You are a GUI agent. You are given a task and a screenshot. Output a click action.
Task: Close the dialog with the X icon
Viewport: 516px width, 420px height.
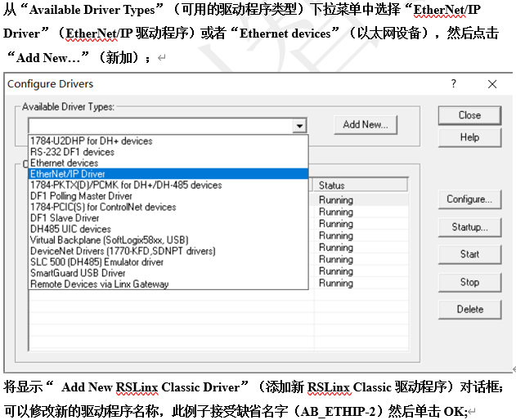click(492, 84)
